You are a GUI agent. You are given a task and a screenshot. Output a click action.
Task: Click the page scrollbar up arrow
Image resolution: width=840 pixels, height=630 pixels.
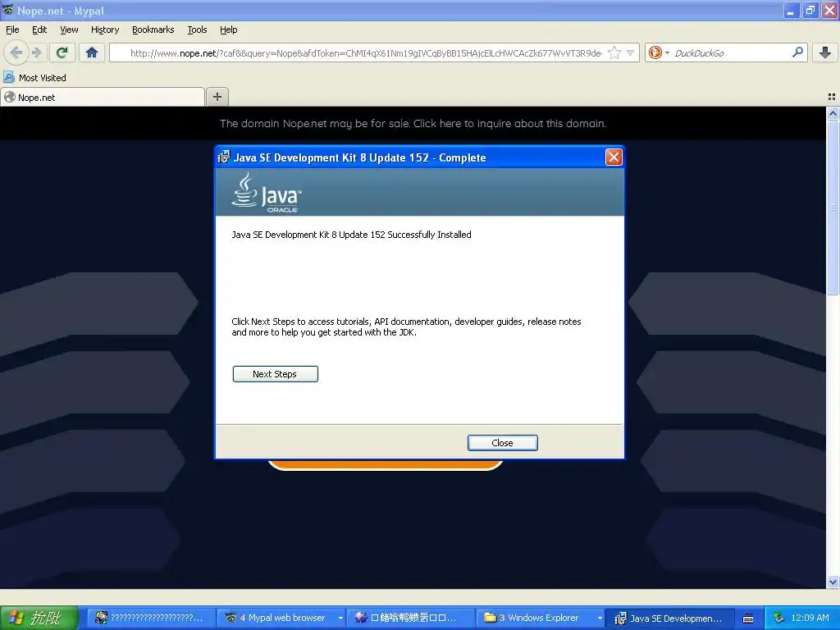click(x=833, y=113)
